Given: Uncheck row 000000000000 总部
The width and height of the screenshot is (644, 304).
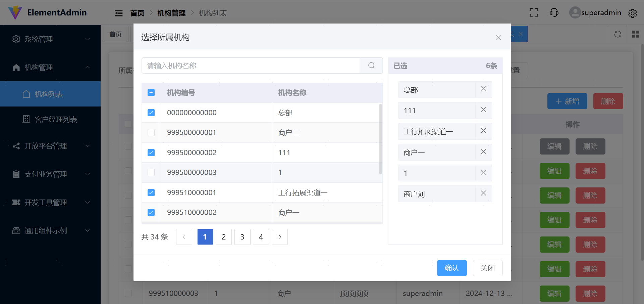Looking at the screenshot, I should point(151,113).
